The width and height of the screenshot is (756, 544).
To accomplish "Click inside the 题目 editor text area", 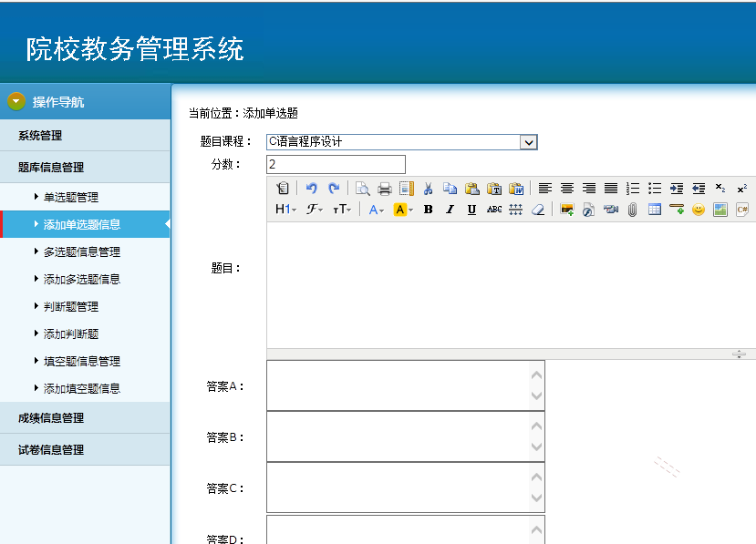I will point(511,285).
